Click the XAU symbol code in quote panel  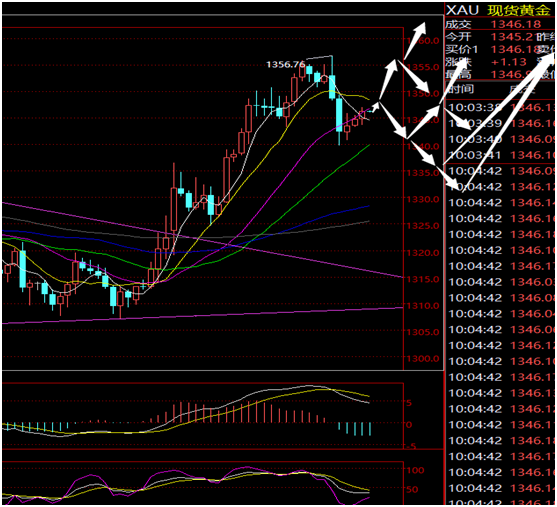(x=462, y=10)
